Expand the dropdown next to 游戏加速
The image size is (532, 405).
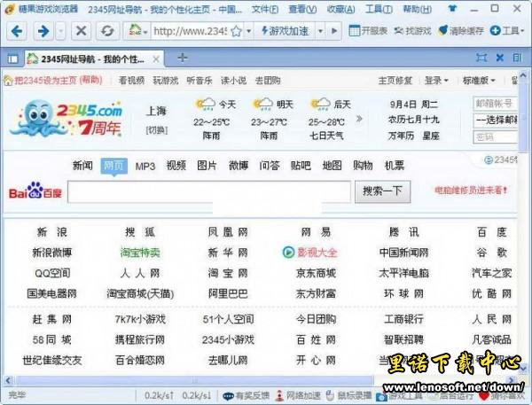click(x=320, y=31)
